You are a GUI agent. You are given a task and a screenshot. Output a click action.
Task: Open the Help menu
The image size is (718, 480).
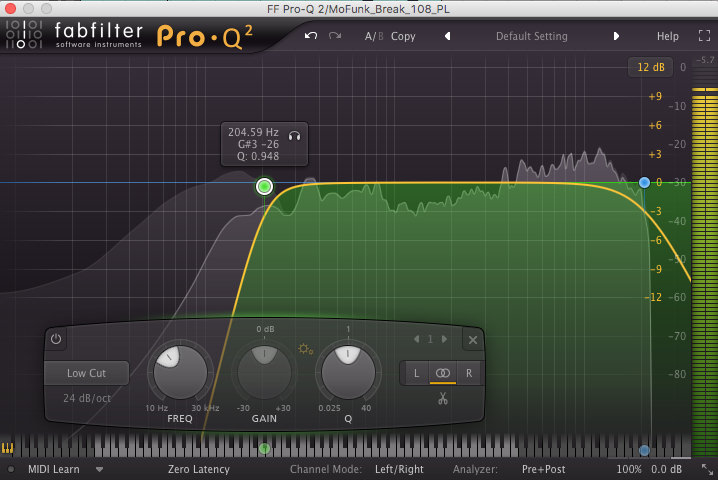point(667,36)
